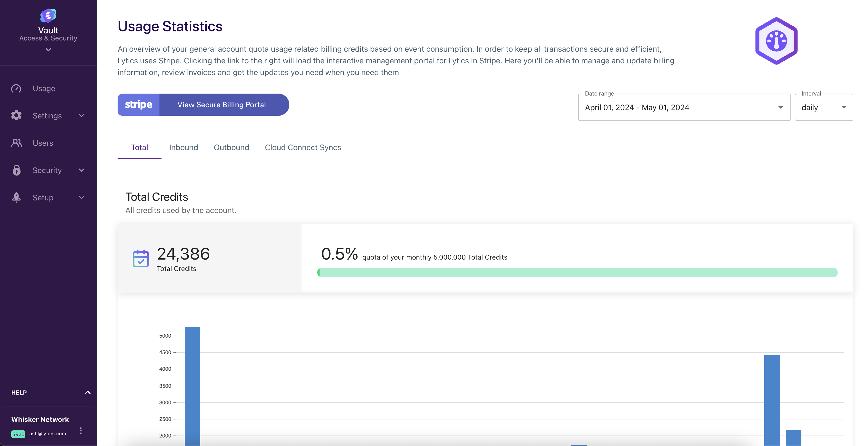Open the Interval daily dropdown
This screenshot has width=868, height=446.
pyautogui.click(x=824, y=107)
